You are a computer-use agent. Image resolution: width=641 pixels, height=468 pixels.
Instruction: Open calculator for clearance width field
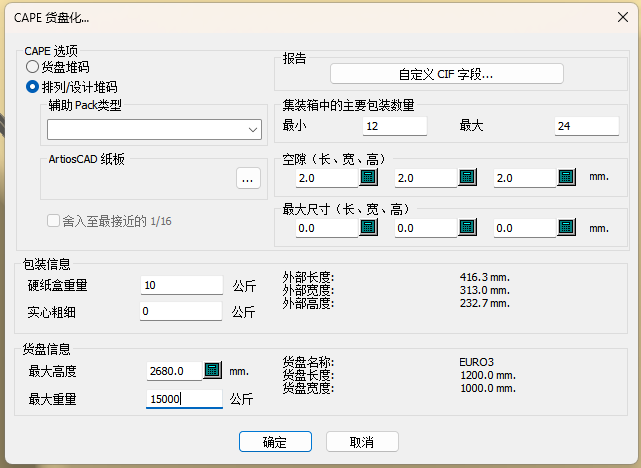tap(467, 178)
